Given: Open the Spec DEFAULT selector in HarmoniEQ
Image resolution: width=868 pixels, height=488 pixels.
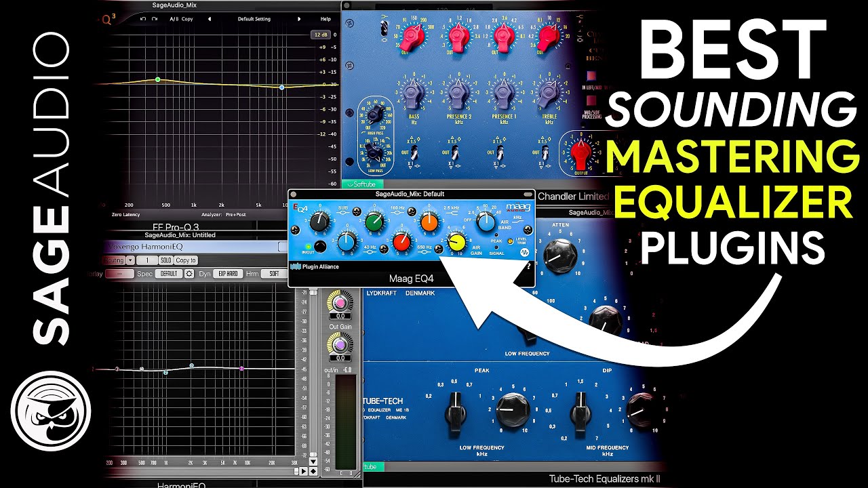Looking at the screenshot, I should pyautogui.click(x=167, y=274).
